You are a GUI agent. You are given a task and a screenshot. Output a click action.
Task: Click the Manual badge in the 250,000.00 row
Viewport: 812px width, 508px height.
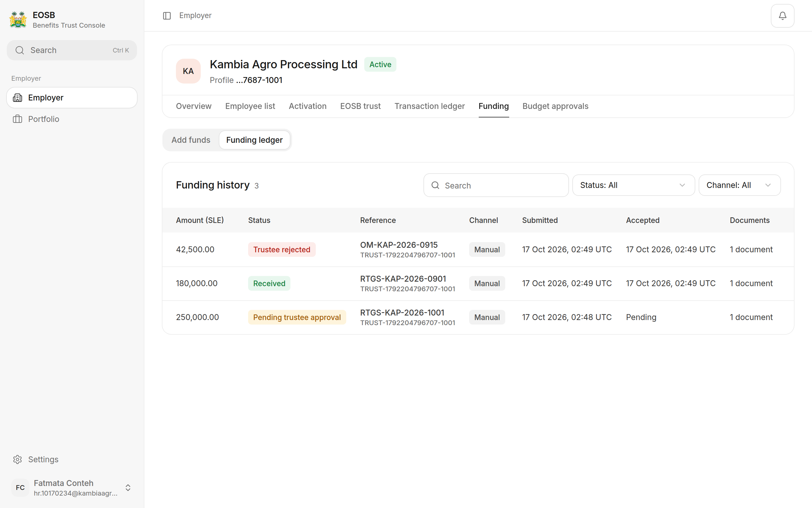coord(487,317)
